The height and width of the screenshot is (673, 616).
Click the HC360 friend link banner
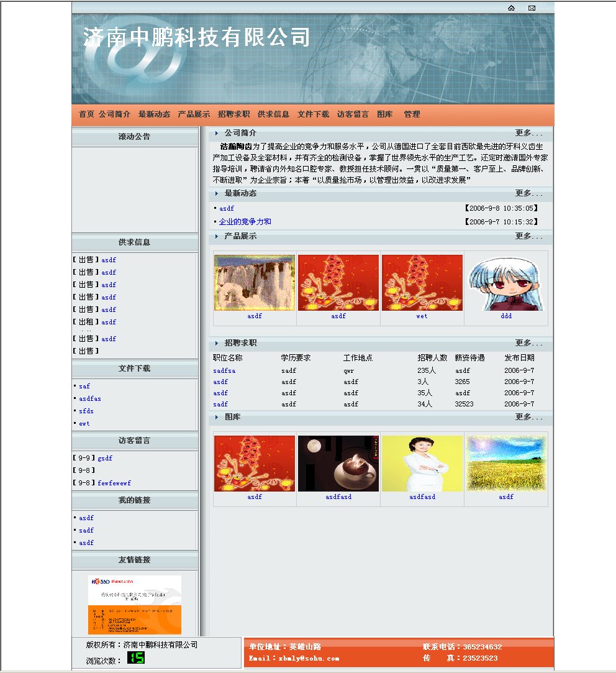pyautogui.click(x=135, y=604)
